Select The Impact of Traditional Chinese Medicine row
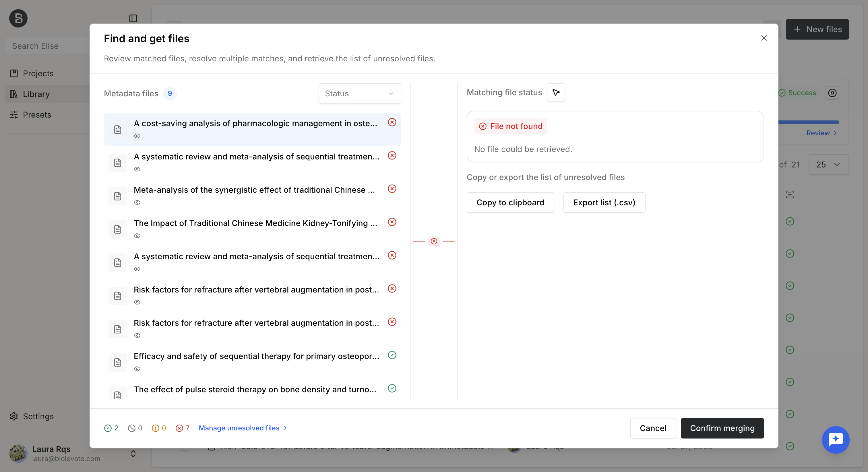This screenshot has height=472, width=868. [252, 229]
